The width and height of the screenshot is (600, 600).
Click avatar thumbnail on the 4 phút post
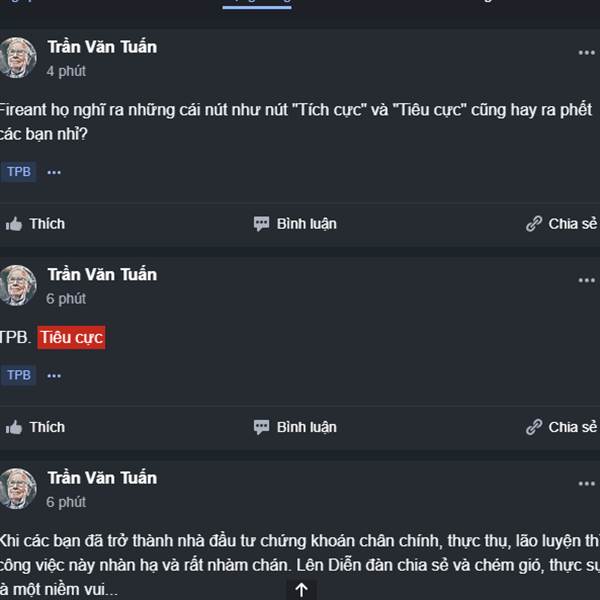click(x=17, y=58)
